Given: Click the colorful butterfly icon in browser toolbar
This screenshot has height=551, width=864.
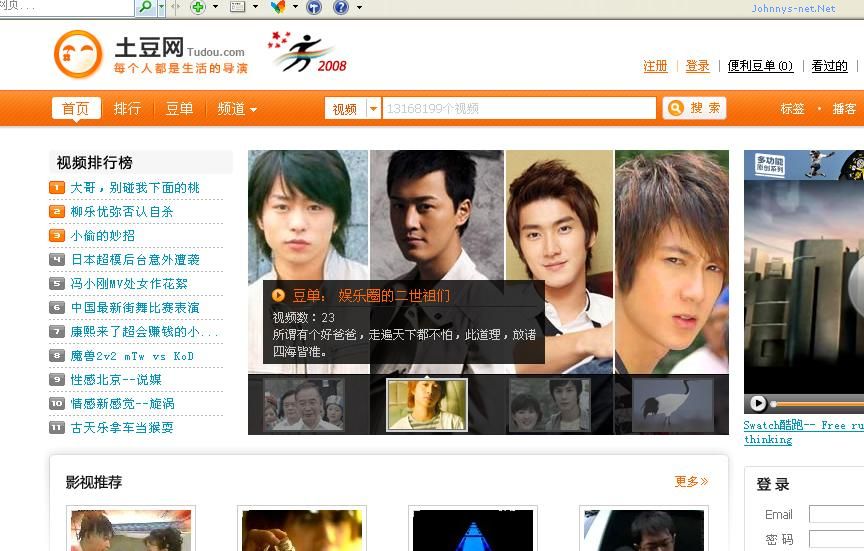Looking at the screenshot, I should pyautogui.click(x=278, y=7).
